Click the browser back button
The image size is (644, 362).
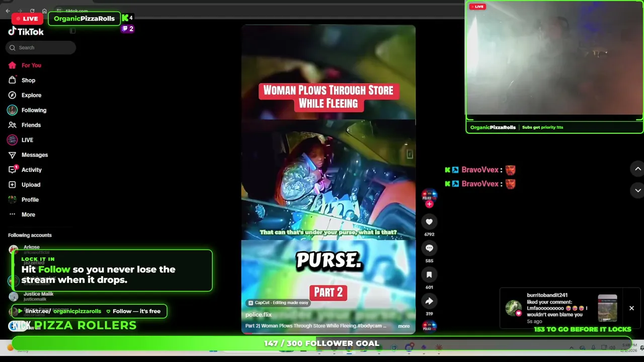(x=8, y=11)
